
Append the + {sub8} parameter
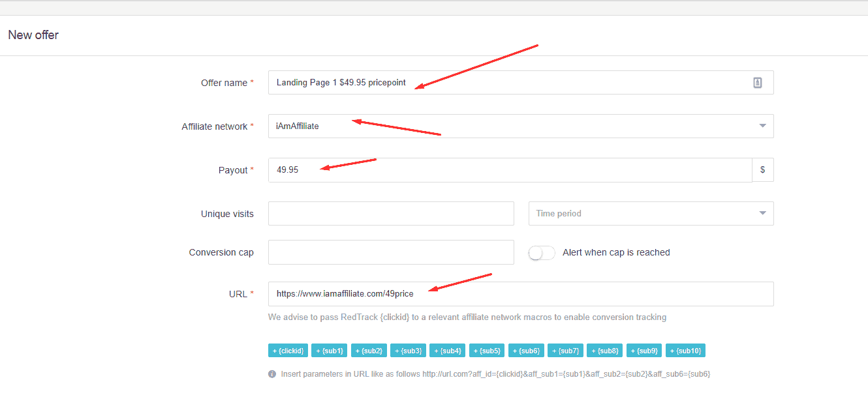point(604,351)
